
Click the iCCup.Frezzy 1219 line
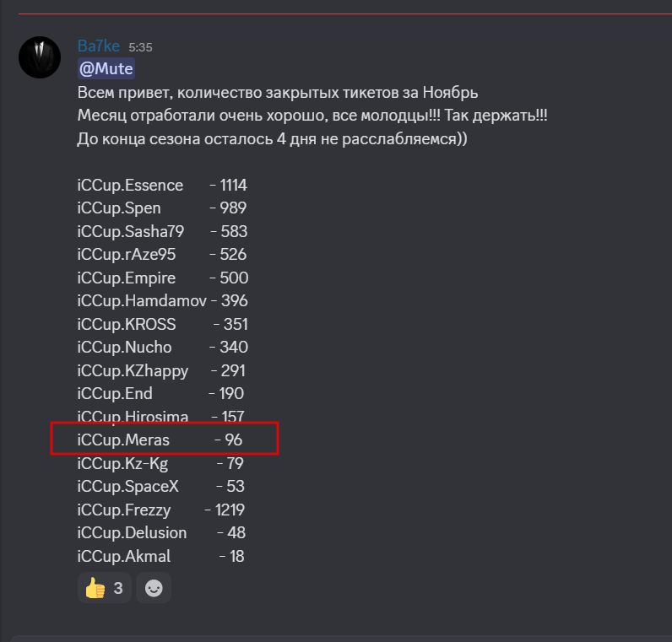161,510
